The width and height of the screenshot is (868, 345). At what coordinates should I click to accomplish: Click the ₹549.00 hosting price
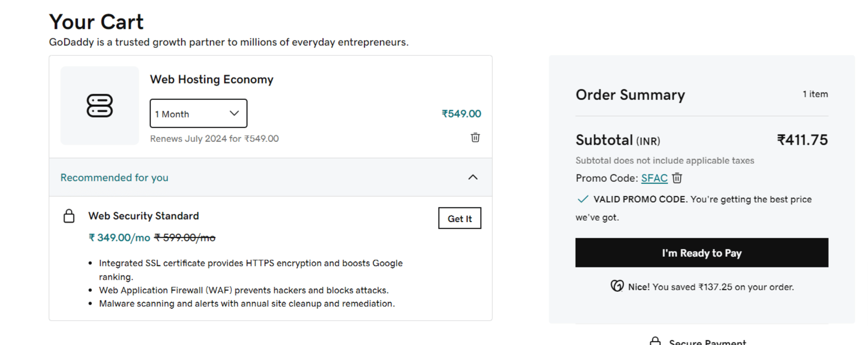(x=461, y=114)
